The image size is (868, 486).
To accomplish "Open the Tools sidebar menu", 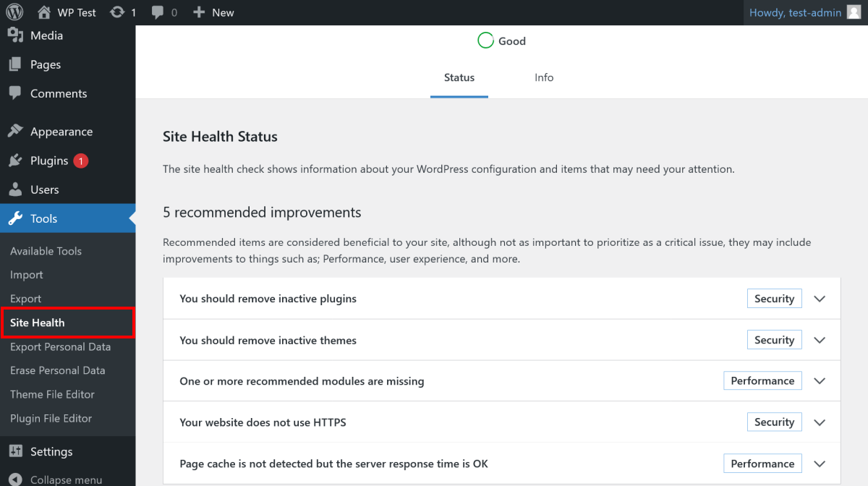I will [x=67, y=218].
